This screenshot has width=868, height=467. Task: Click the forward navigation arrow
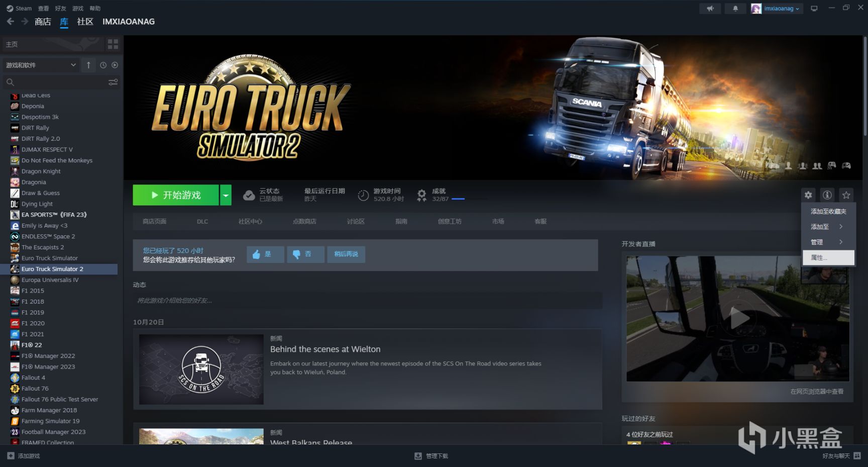coord(25,22)
